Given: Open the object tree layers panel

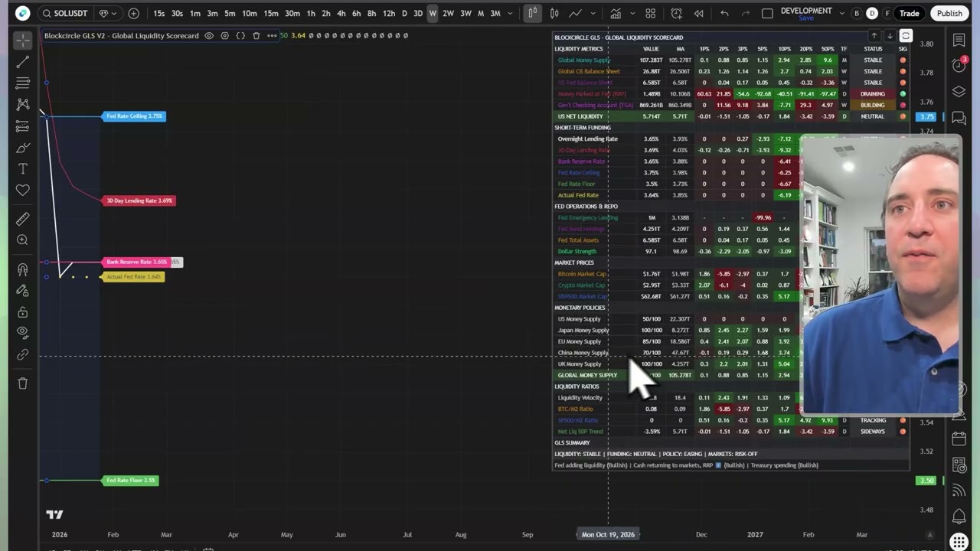Looking at the screenshot, I should tap(959, 92).
